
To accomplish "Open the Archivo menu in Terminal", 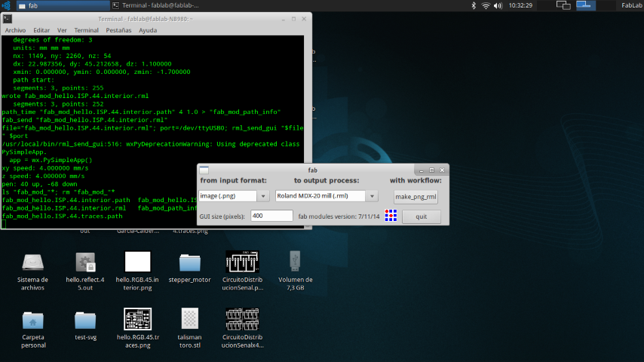I will pyautogui.click(x=15, y=30).
